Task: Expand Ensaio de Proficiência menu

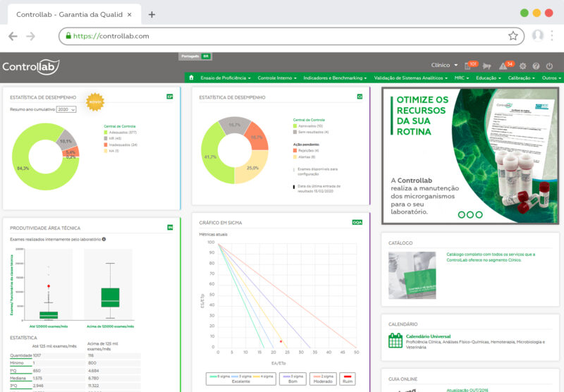Action: click(226, 78)
